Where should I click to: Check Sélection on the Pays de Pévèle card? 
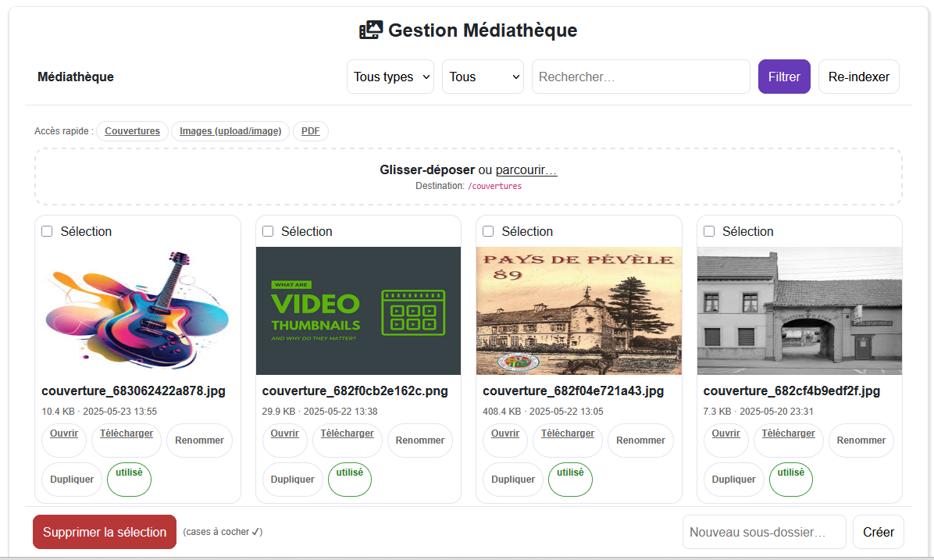pos(488,231)
